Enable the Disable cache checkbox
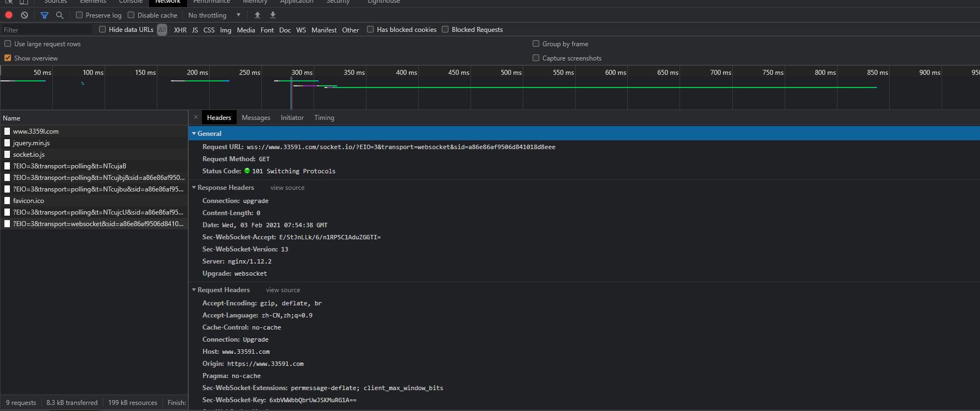This screenshot has width=980, height=411. (x=131, y=15)
